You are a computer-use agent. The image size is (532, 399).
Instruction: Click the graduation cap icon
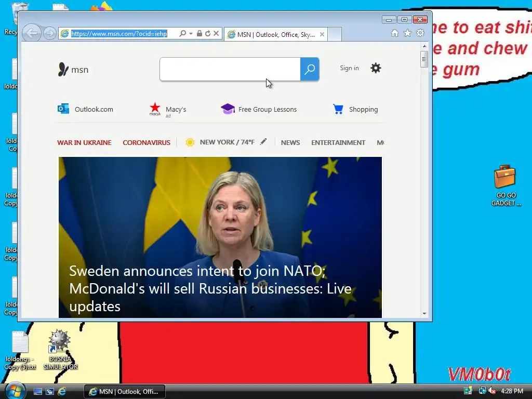tap(228, 109)
